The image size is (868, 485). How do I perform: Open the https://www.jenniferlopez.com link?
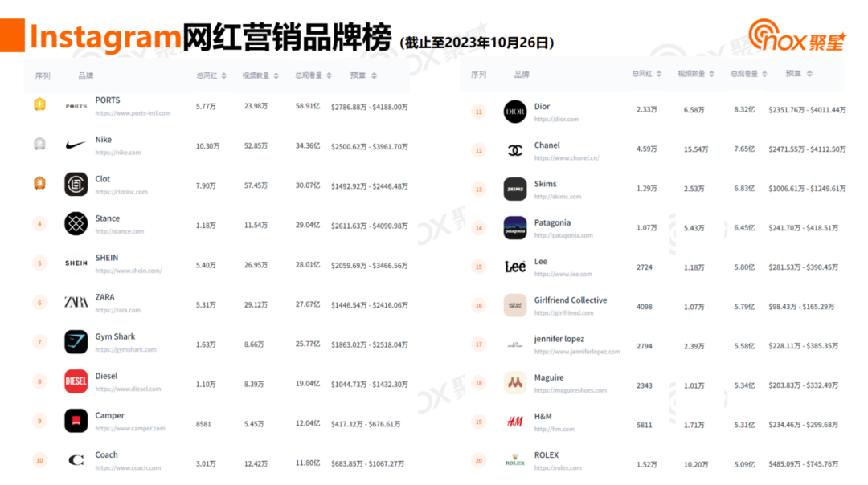(577, 351)
